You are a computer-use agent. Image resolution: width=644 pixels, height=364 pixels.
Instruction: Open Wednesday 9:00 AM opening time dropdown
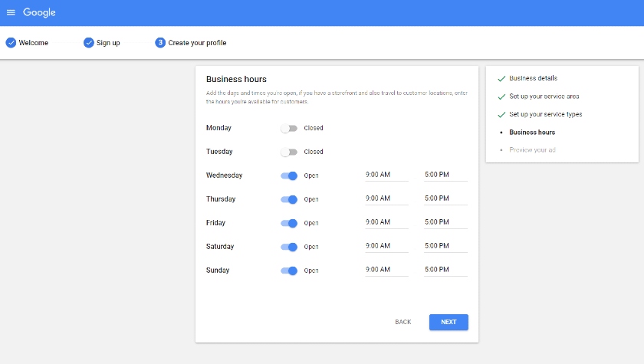click(386, 175)
